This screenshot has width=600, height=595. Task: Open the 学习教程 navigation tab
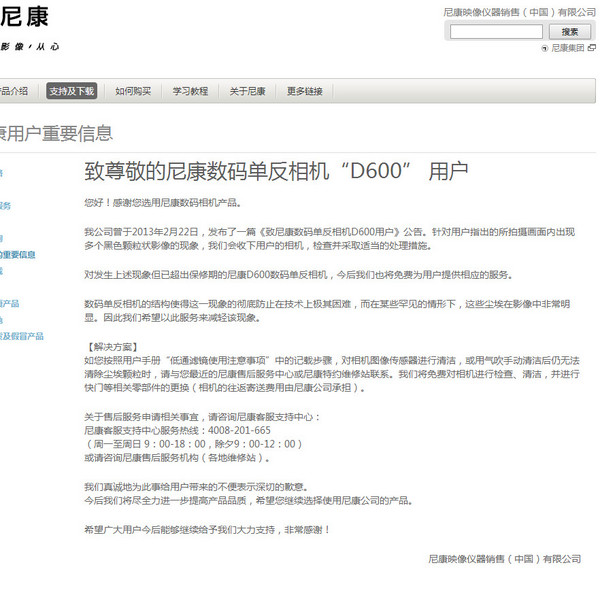[x=190, y=91]
